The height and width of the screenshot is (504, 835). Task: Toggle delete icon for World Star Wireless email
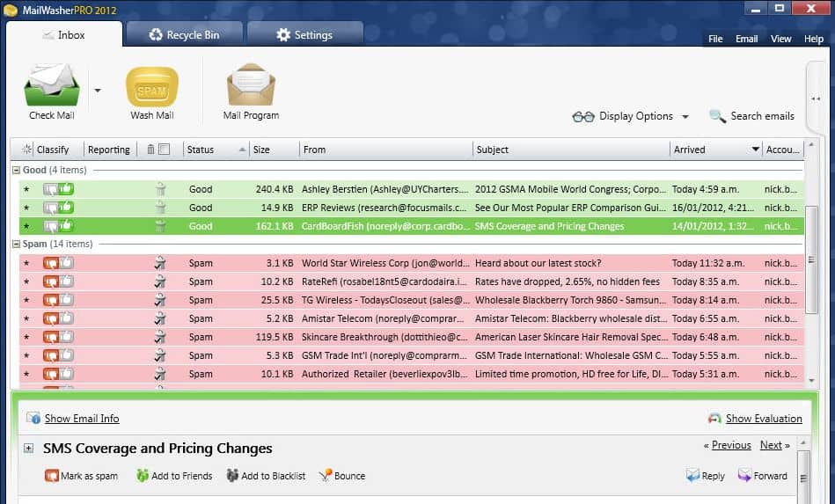point(160,263)
